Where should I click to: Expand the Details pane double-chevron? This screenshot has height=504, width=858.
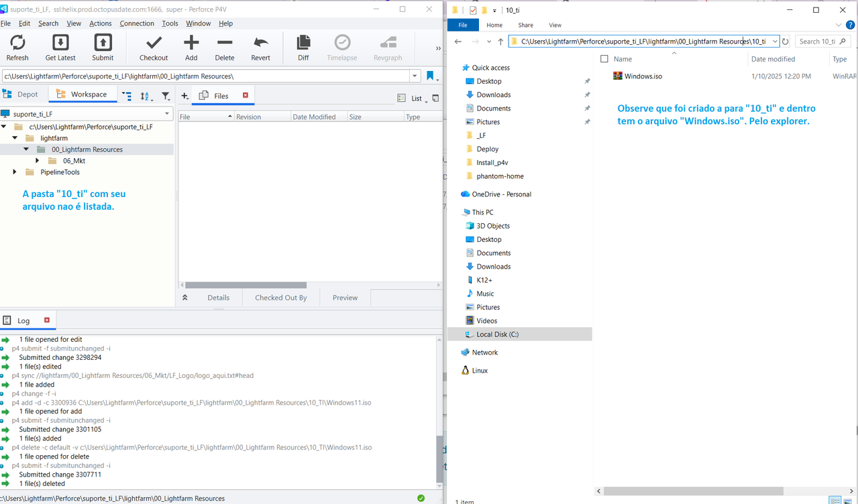tap(185, 298)
